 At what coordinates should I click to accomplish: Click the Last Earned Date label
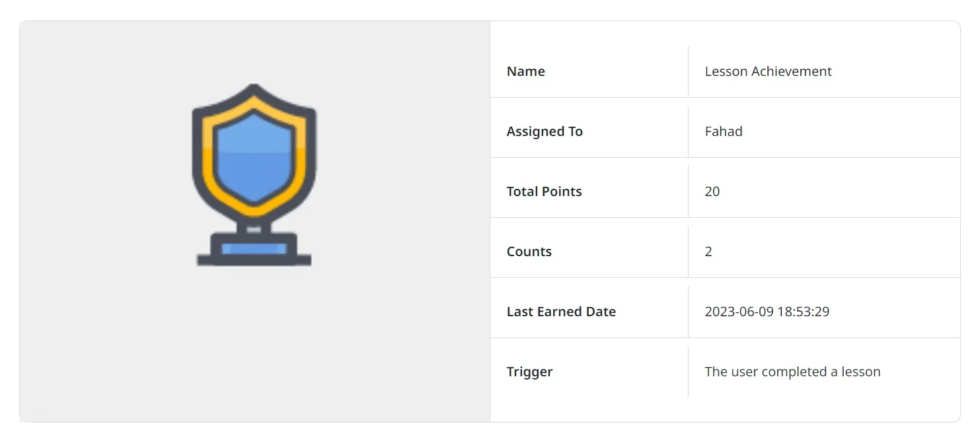[x=561, y=311]
